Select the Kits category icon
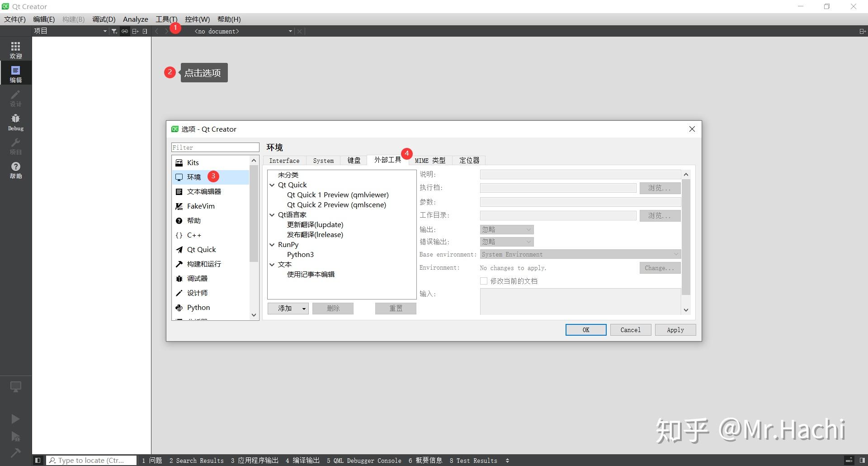Viewport: 868px width, 466px height. tap(179, 163)
